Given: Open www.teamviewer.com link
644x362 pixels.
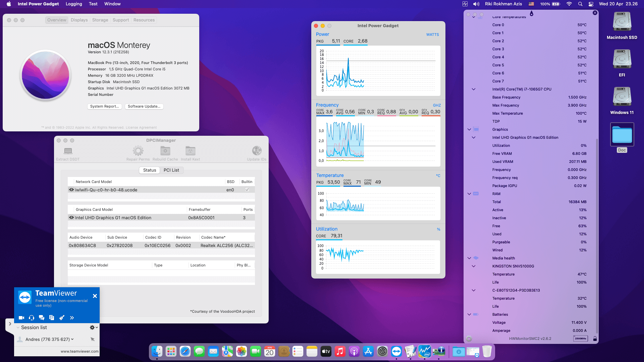Looking at the screenshot, I should point(79,351).
